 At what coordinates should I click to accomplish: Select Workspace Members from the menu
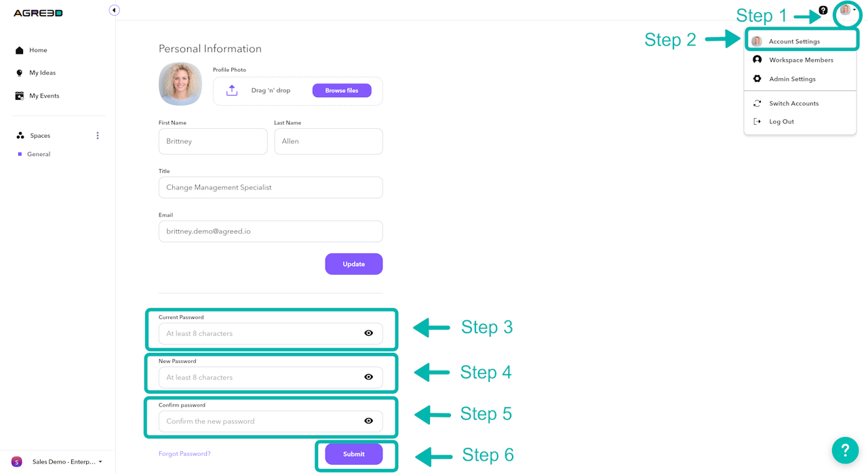click(800, 60)
